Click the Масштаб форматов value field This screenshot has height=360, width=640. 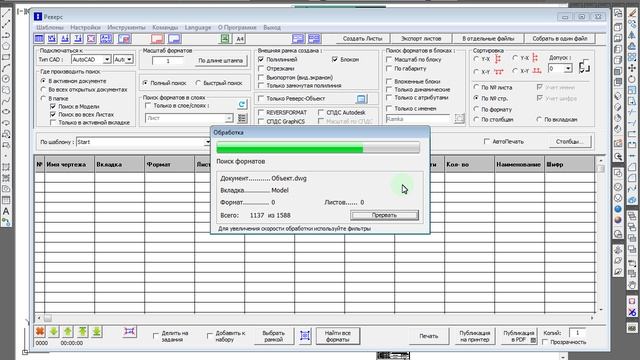coord(167,61)
